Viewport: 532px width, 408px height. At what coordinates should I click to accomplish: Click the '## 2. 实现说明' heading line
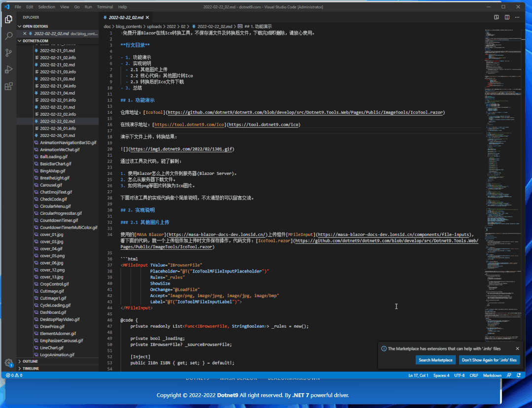click(x=138, y=210)
